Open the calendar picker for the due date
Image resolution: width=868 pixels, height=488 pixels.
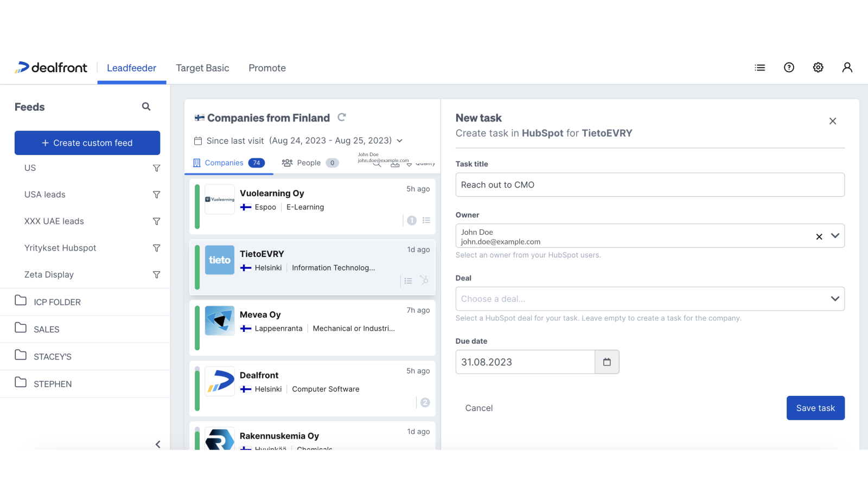pyautogui.click(x=607, y=362)
